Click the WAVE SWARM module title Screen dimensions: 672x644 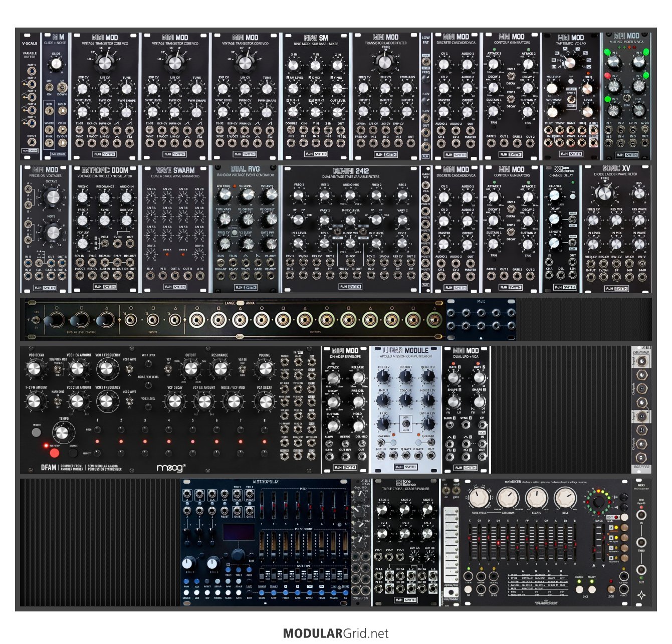pos(175,170)
